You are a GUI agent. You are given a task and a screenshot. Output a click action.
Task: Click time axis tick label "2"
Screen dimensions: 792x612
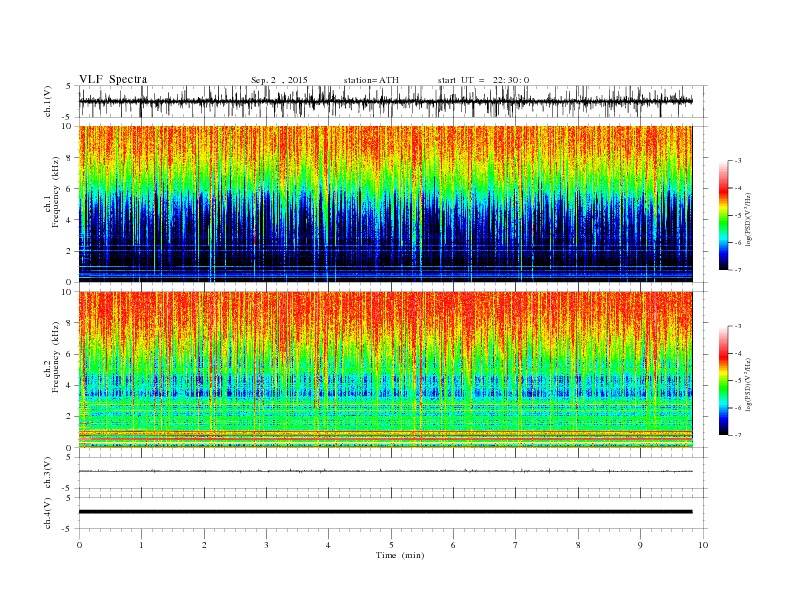tap(204, 545)
